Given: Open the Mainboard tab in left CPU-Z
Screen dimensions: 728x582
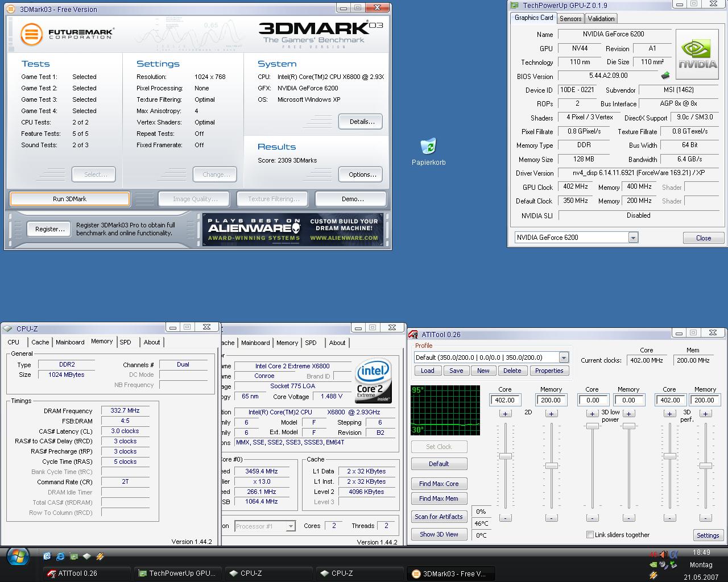Looking at the screenshot, I should tap(70, 342).
